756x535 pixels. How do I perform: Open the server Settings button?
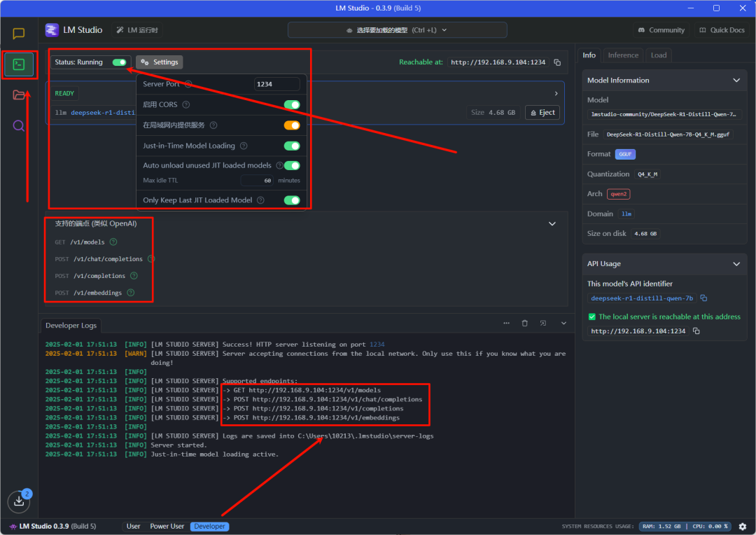click(x=160, y=62)
